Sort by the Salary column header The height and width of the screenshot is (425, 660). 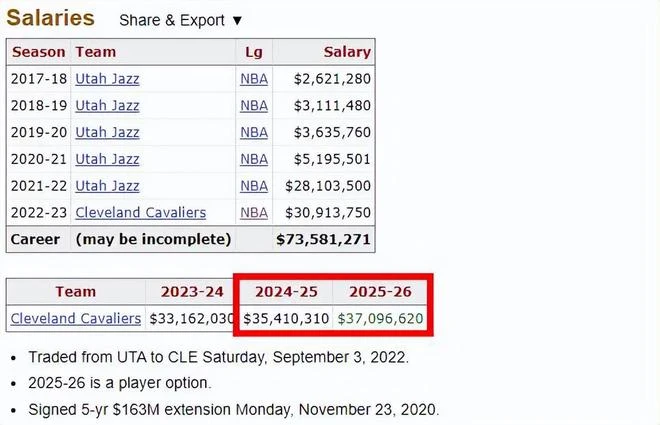tap(347, 52)
